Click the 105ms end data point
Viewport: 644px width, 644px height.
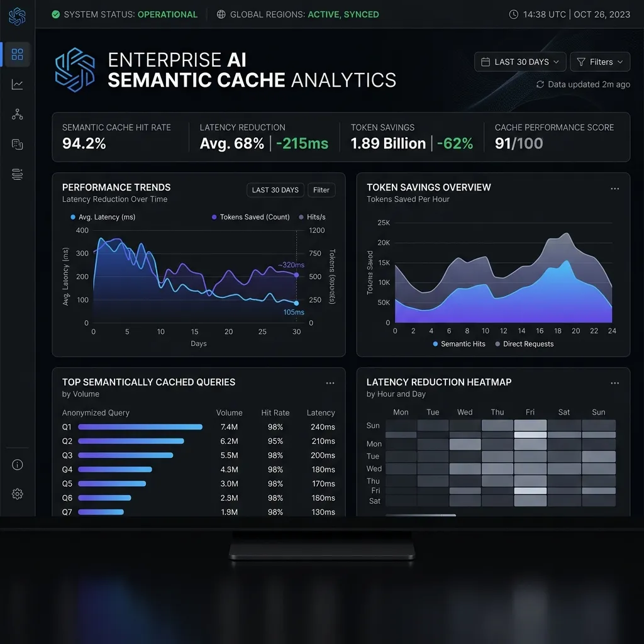(297, 303)
